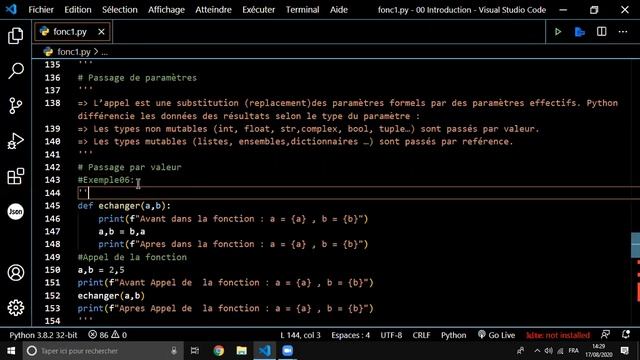Click the 'echanger(a,b)' call line
Viewport: 640px width, 360px height.
coord(111,296)
